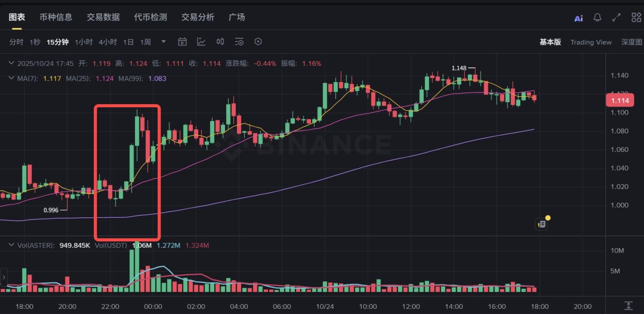Collapse the OHLC date info row chevron
The image size is (644, 314).
point(12,64)
